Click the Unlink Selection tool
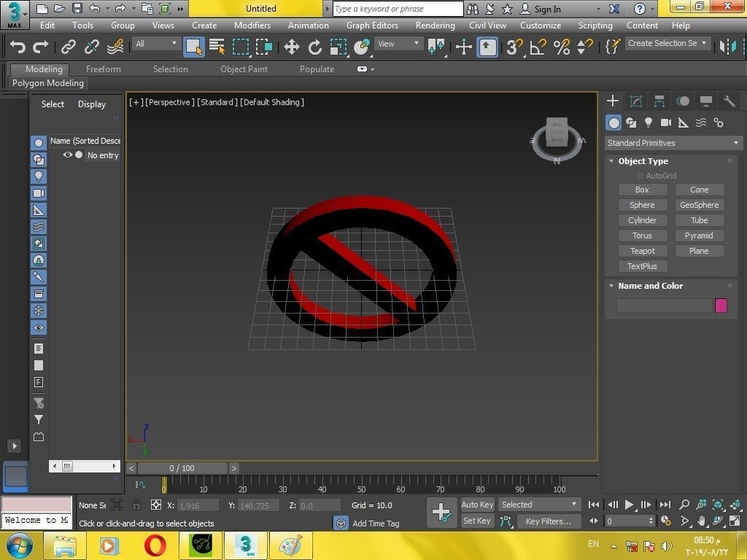Image resolution: width=747 pixels, height=560 pixels. [x=91, y=47]
